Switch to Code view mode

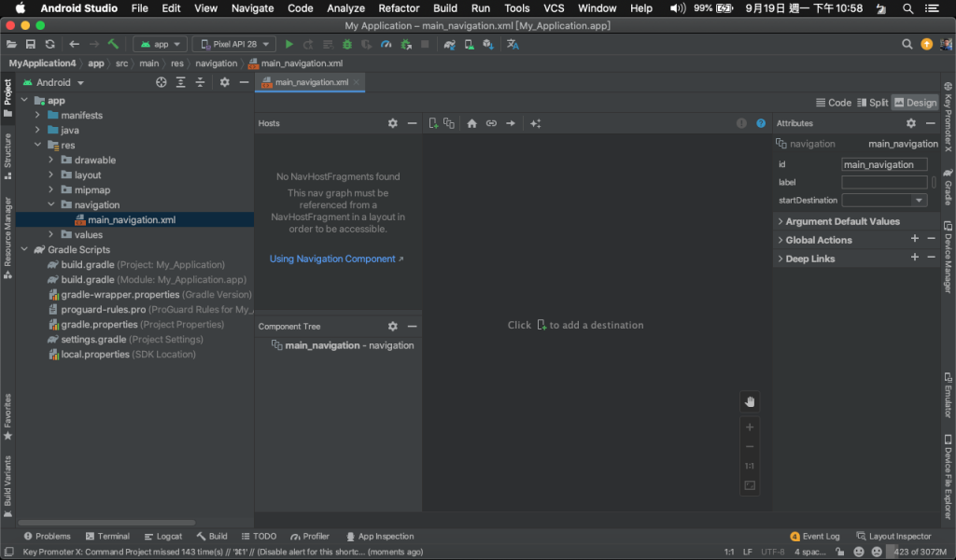click(833, 103)
